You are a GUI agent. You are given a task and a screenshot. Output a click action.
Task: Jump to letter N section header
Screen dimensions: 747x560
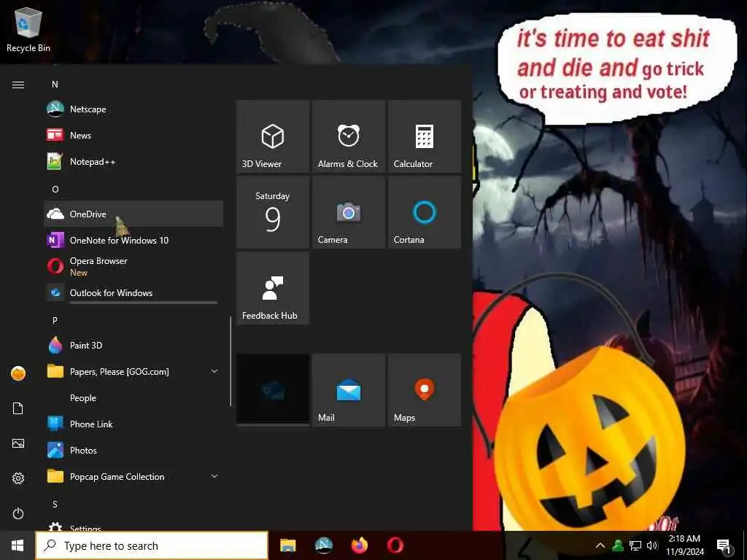[x=55, y=85]
